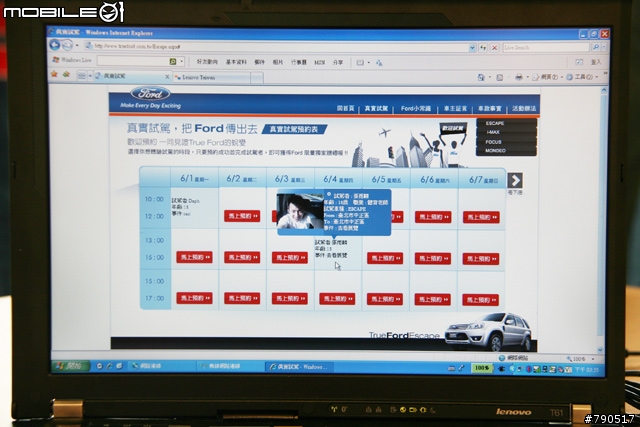This screenshot has height=427, width=640.
Task: Click the Add to Favorites icon
Action: coord(66,74)
